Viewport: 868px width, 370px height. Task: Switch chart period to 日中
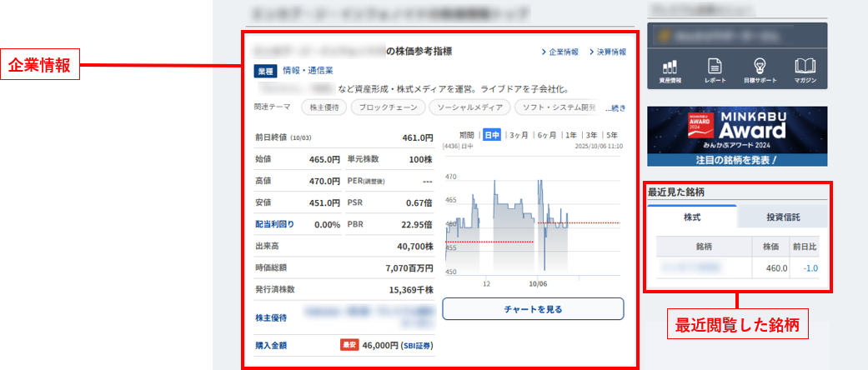tap(492, 135)
